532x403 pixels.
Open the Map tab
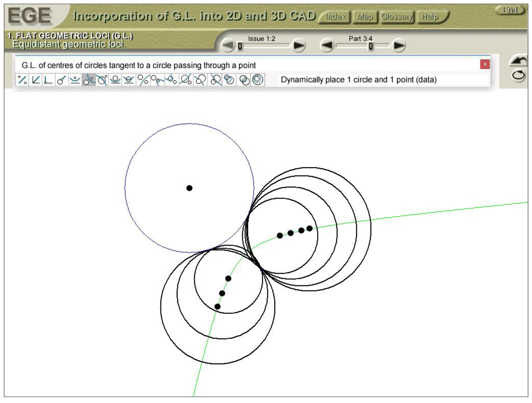(365, 17)
